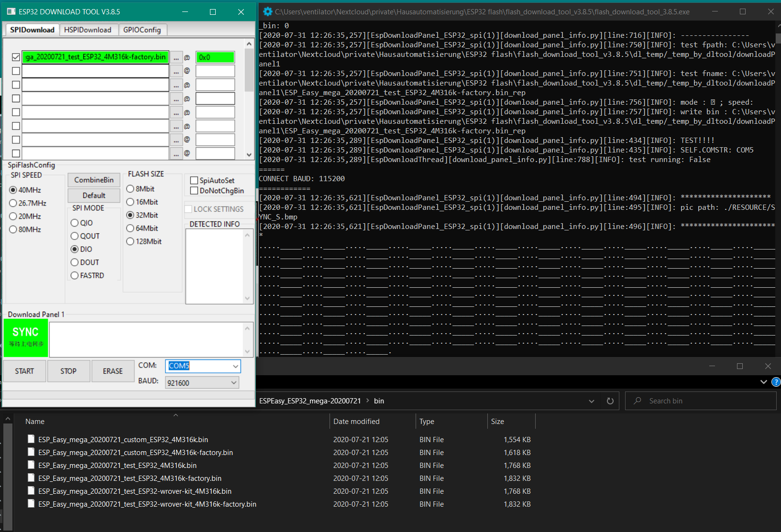
Task: Select 80MHz SPI speed
Action: tap(13, 229)
